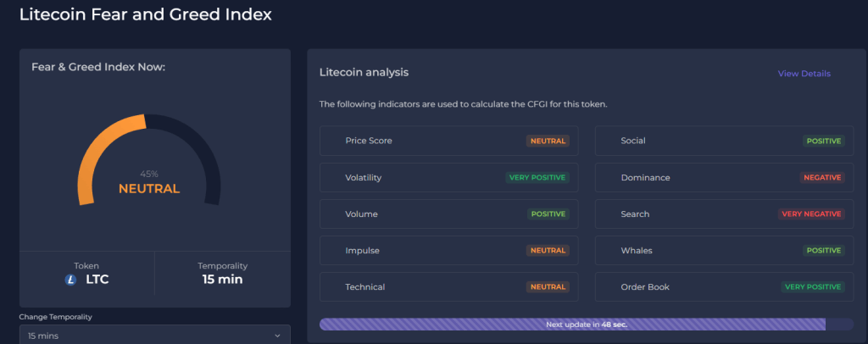
Task: Click the Litecoin LTC token icon
Action: (x=70, y=279)
